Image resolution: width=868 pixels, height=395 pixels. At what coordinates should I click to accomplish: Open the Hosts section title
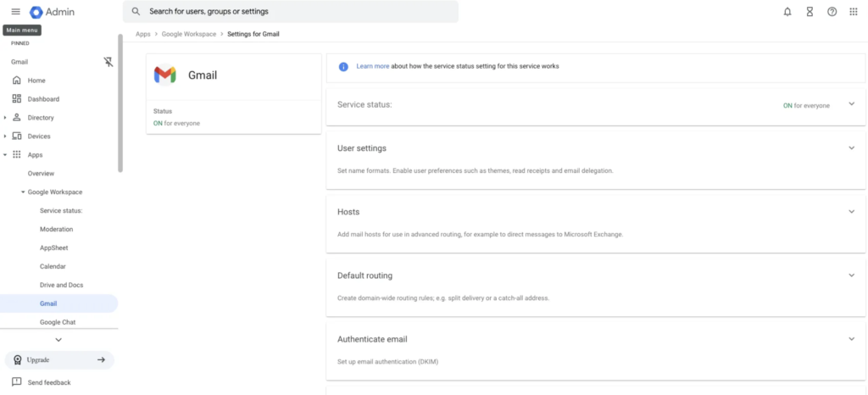pyautogui.click(x=348, y=212)
